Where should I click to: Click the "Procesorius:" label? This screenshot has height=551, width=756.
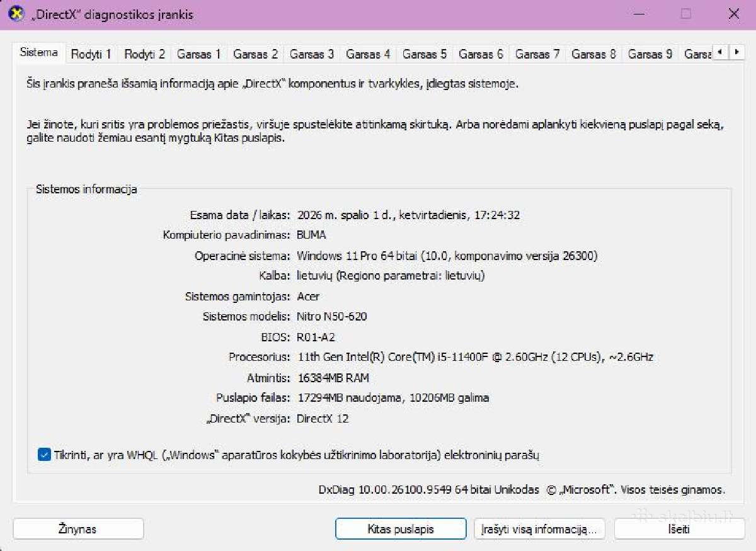point(260,357)
